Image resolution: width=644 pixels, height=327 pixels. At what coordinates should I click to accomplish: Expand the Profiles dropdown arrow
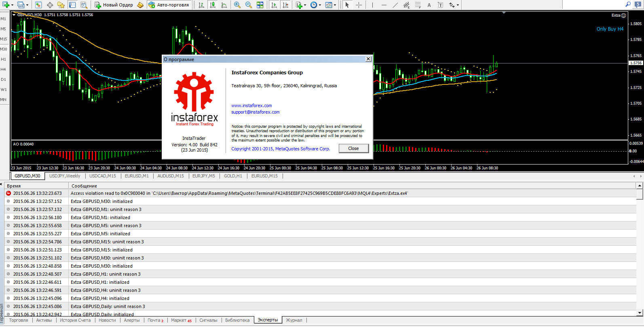(x=27, y=5)
